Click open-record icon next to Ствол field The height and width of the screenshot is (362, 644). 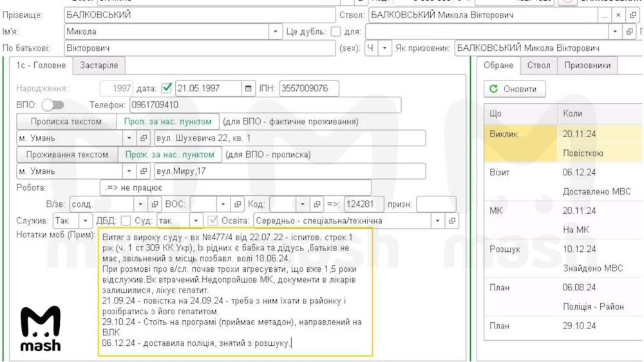(632, 15)
